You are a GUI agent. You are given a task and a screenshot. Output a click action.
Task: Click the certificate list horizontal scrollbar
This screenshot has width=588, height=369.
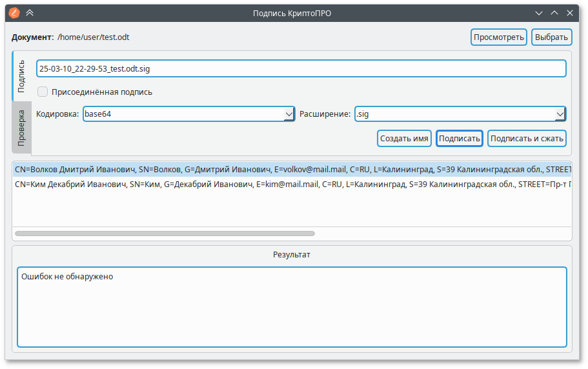point(165,234)
